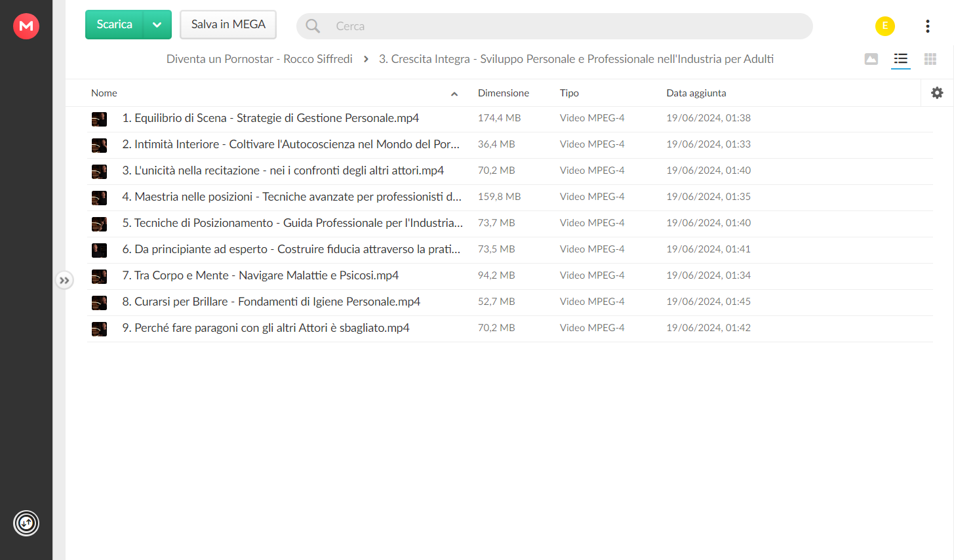Click Salva in MEGA button
The width and height of the screenshot is (954, 560).
(228, 25)
